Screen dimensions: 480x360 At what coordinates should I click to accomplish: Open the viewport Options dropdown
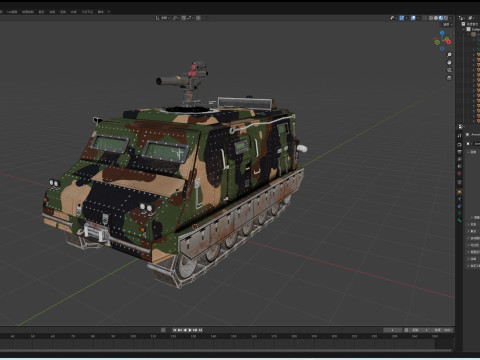[x=447, y=25]
